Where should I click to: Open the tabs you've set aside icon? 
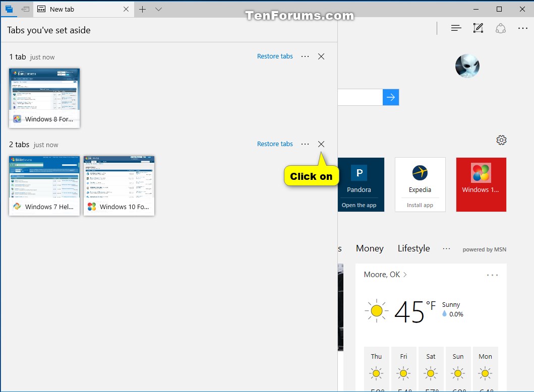[x=9, y=9]
